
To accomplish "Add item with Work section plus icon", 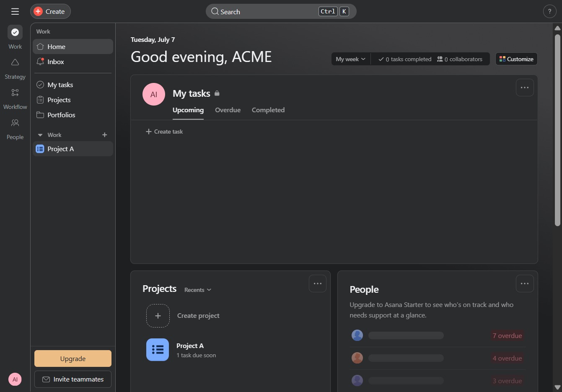I will (x=105, y=135).
